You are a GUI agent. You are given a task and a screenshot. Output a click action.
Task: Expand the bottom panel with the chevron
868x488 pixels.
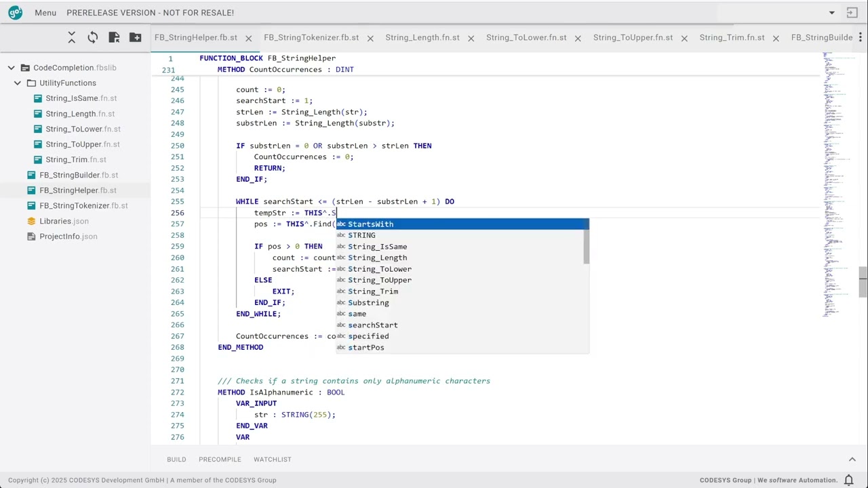pyautogui.click(x=852, y=460)
